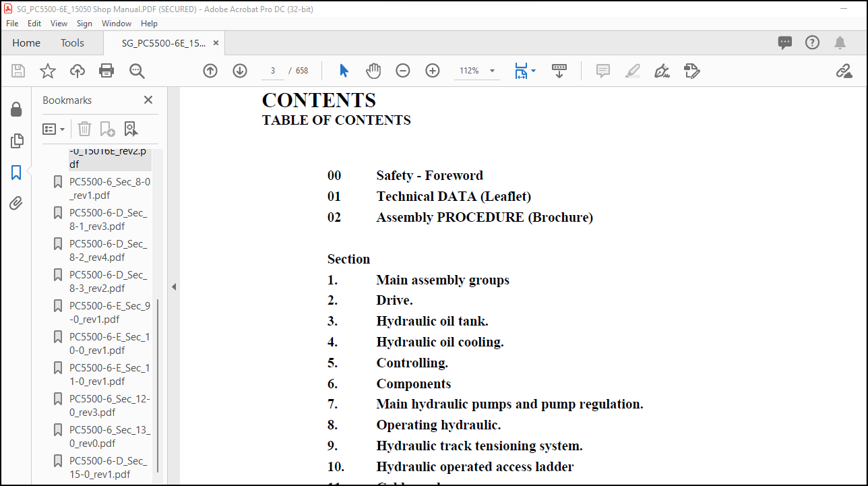Open notifications bell
This screenshot has height=486, width=868.
point(840,42)
